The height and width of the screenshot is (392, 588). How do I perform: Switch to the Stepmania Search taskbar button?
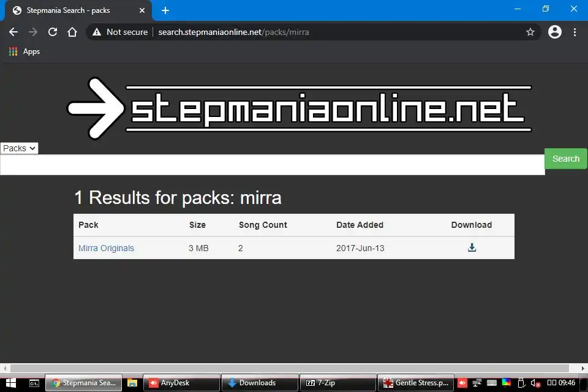pos(84,383)
